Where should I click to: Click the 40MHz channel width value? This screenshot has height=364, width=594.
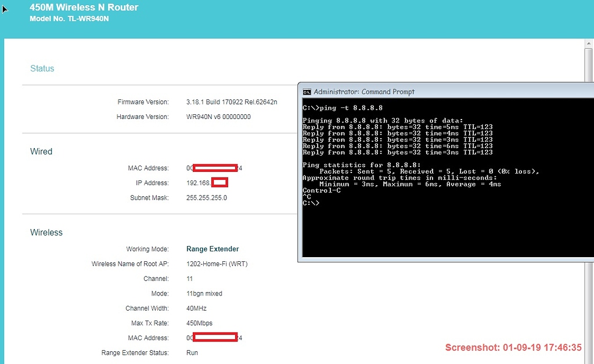(x=196, y=308)
